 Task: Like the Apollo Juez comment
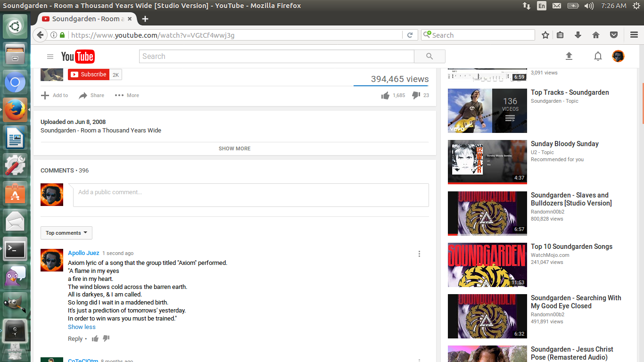[95, 338]
